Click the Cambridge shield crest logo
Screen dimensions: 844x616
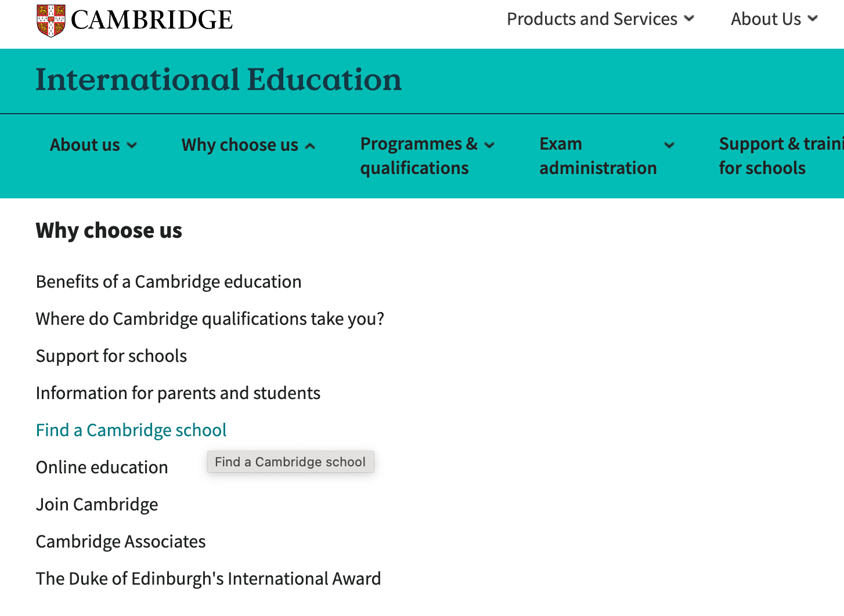51,20
